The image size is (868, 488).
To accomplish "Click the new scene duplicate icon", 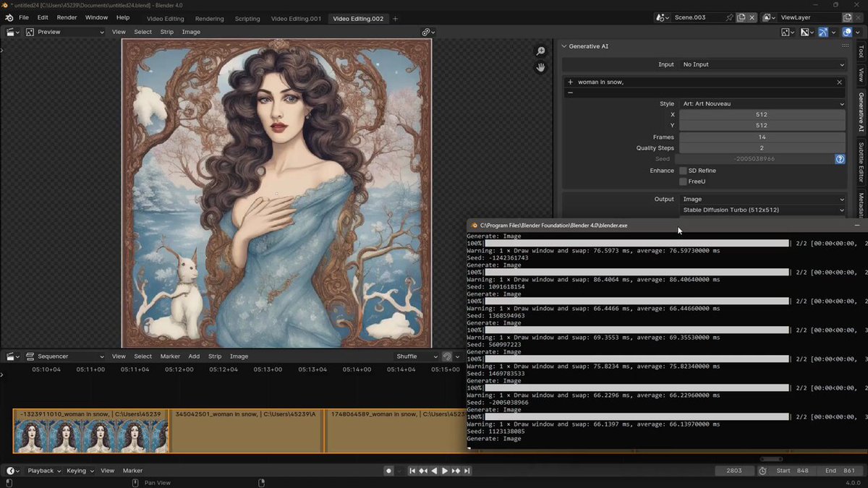I will [741, 17].
